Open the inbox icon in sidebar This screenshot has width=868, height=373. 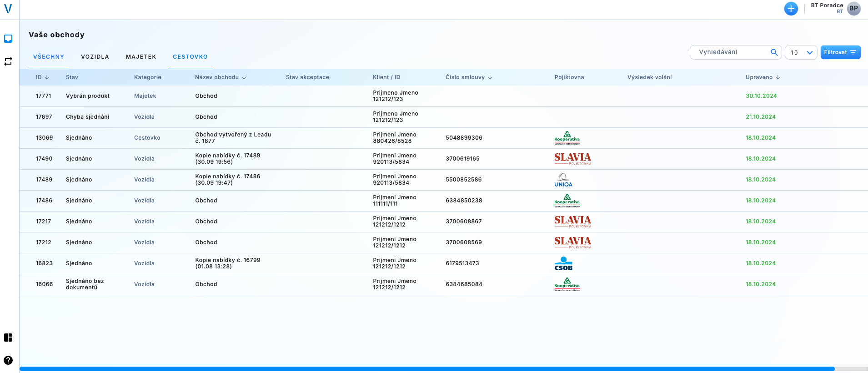8,39
